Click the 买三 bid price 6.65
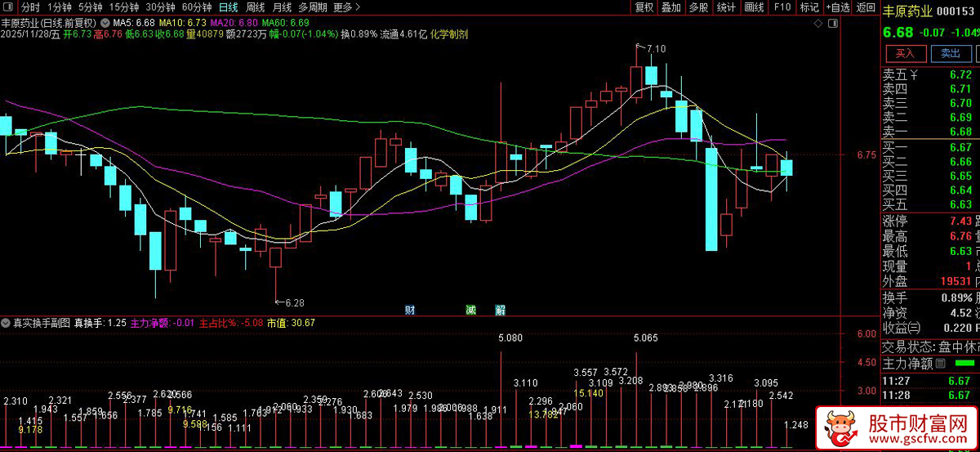This screenshot has height=452, width=980. [x=960, y=176]
